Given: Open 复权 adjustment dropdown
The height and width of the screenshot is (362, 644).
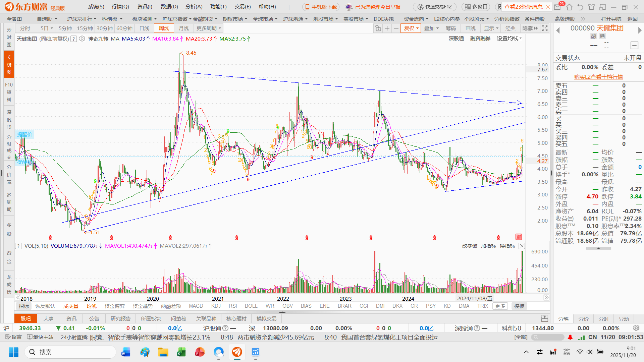Looking at the screenshot, I should pyautogui.click(x=411, y=28).
